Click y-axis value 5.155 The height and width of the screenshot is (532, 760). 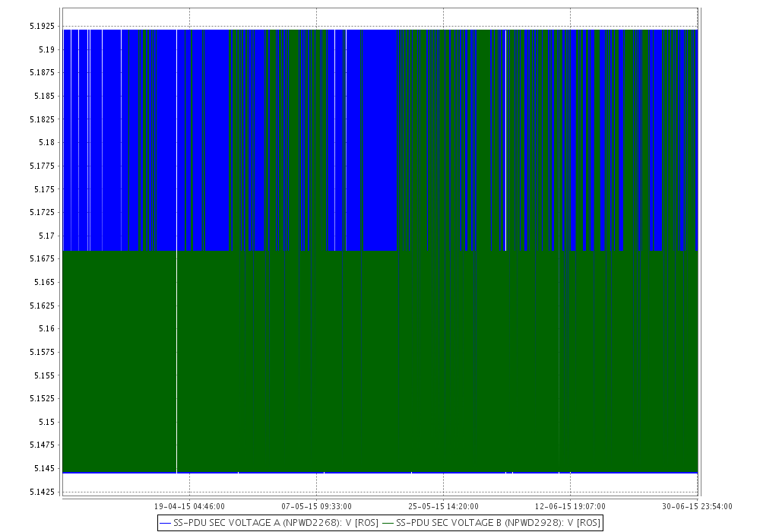point(45,375)
